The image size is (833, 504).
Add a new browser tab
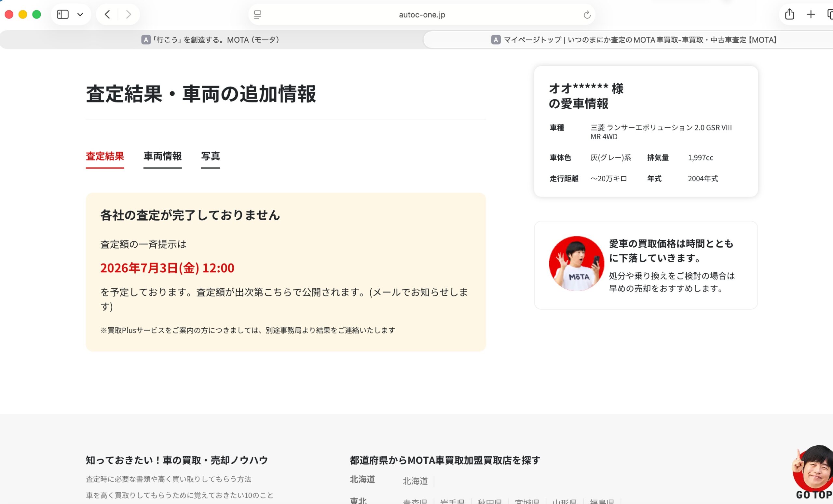pos(811,14)
